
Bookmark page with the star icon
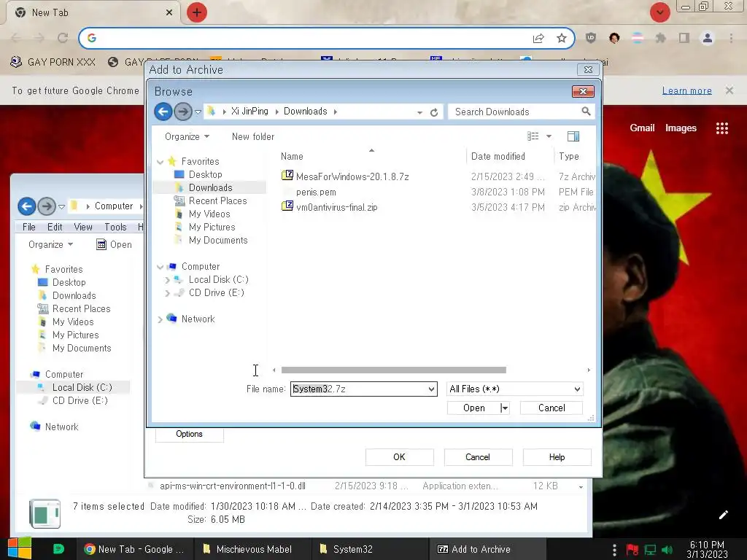coord(562,38)
